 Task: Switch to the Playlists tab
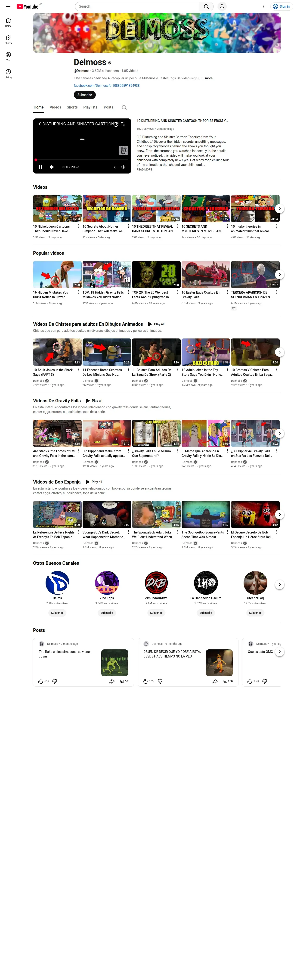[x=90, y=107]
